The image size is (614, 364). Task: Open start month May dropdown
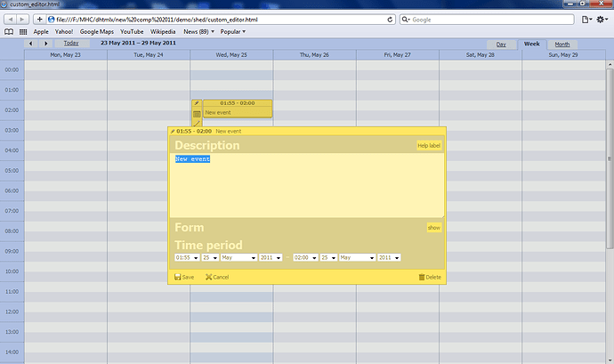point(238,257)
